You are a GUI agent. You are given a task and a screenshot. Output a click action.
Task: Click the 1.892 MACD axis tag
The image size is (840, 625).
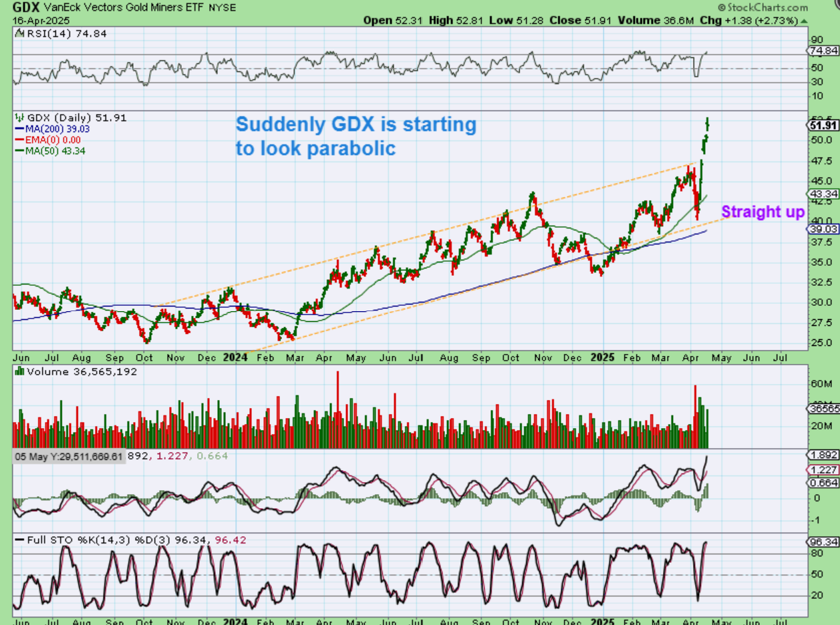825,454
